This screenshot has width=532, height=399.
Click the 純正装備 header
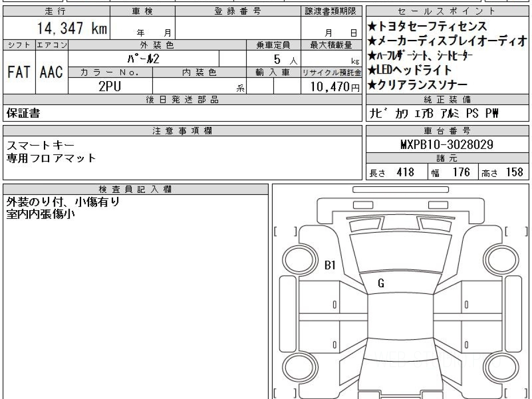tap(447, 100)
